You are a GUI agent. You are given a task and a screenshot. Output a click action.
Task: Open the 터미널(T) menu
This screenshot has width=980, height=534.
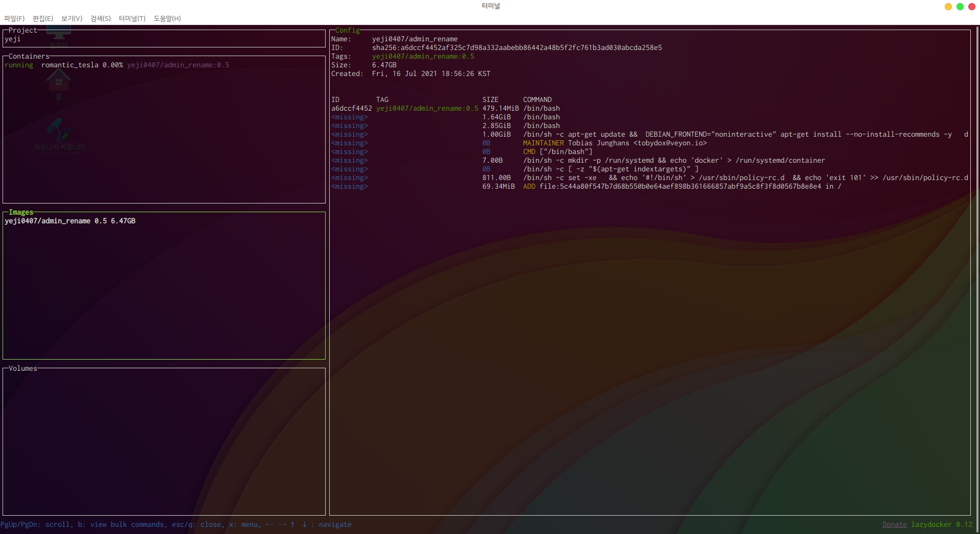pyautogui.click(x=132, y=18)
